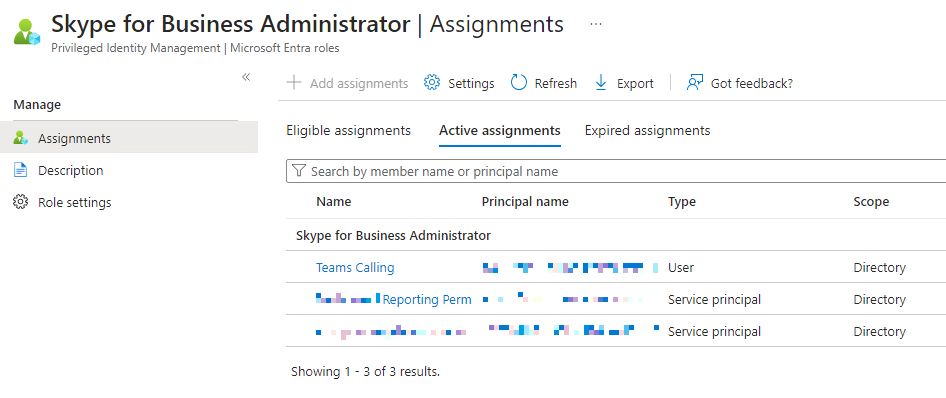The height and width of the screenshot is (398, 946).
Task: Click the Settings gear icon in toolbar
Action: (432, 83)
